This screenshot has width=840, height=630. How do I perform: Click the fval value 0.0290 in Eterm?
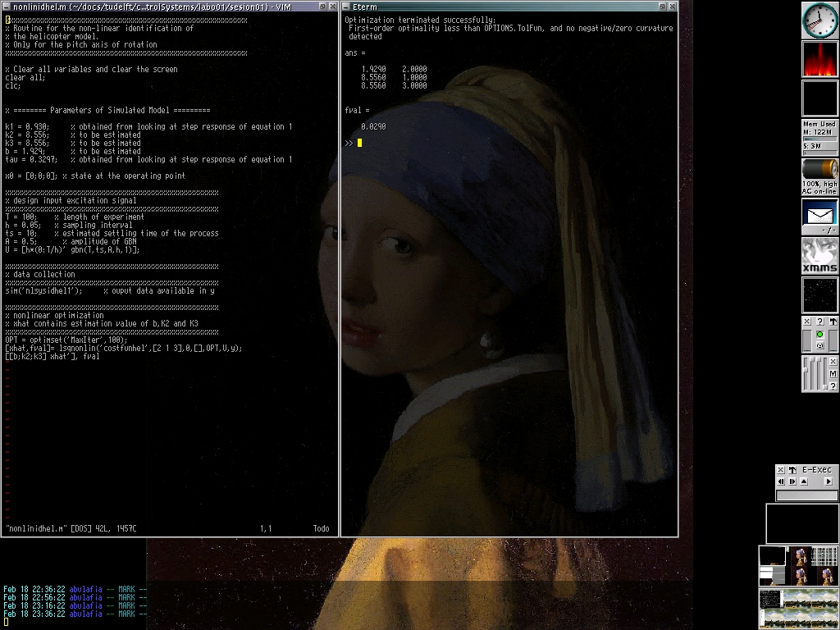373,126
